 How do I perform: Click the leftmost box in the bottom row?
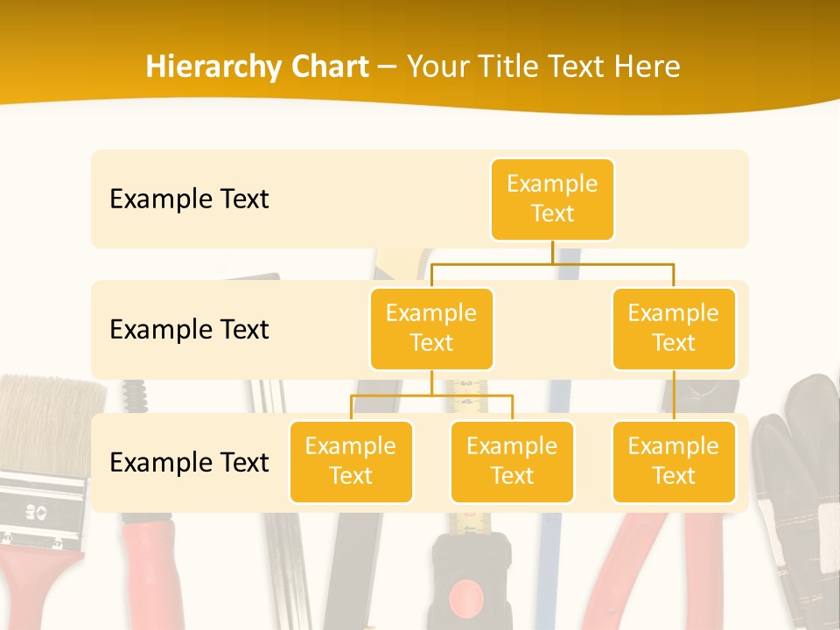pos(351,461)
